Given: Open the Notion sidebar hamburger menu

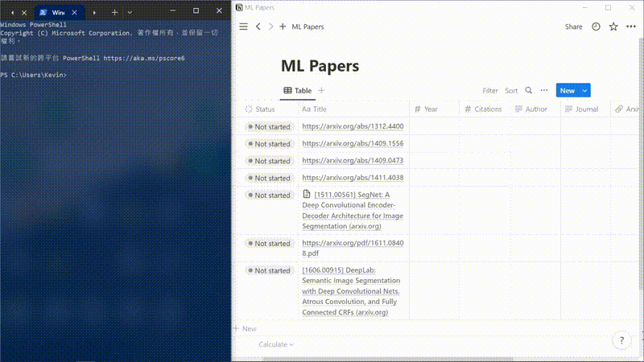Looking at the screenshot, I should 244,27.
